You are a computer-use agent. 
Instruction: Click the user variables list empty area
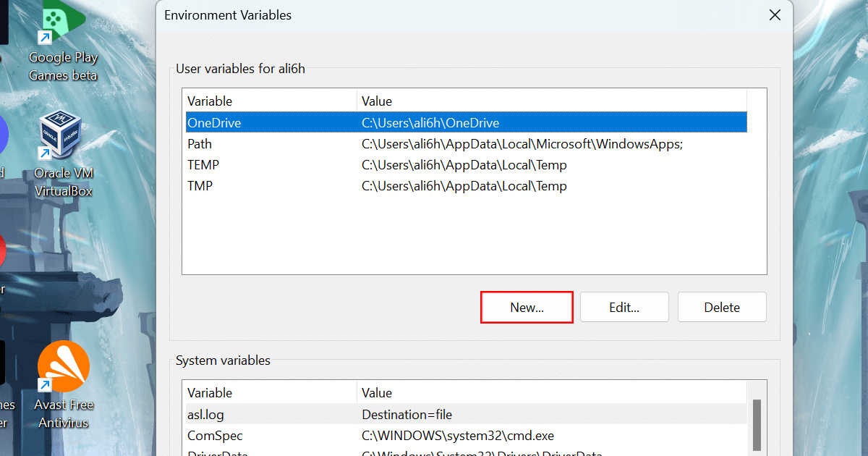pyautogui.click(x=463, y=239)
